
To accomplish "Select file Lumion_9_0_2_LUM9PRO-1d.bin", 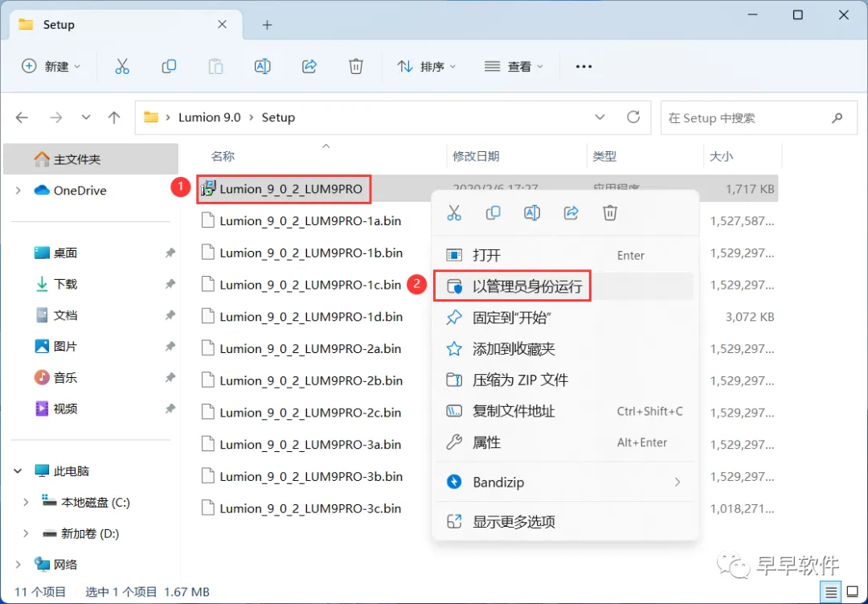I will point(311,317).
